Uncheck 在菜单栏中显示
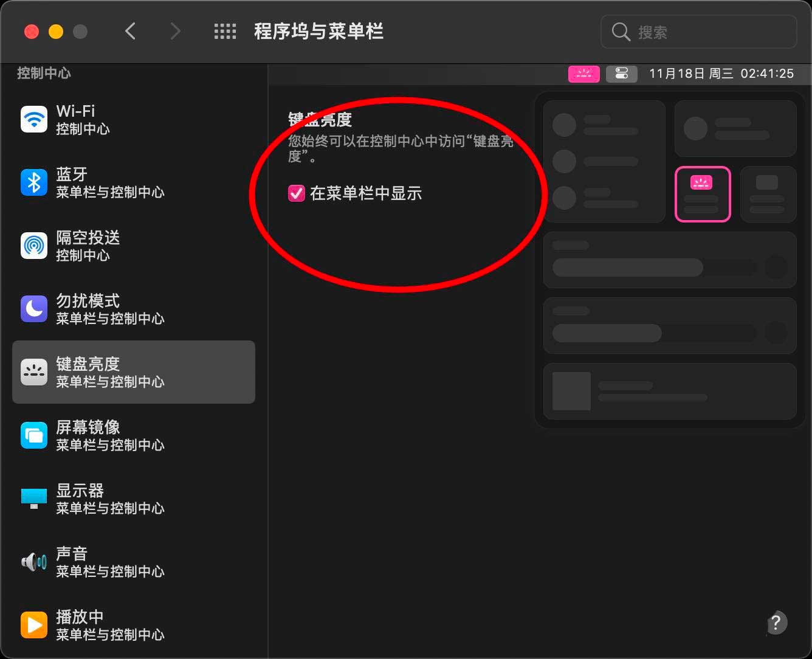Screen dimensions: 812x659 tap(296, 194)
